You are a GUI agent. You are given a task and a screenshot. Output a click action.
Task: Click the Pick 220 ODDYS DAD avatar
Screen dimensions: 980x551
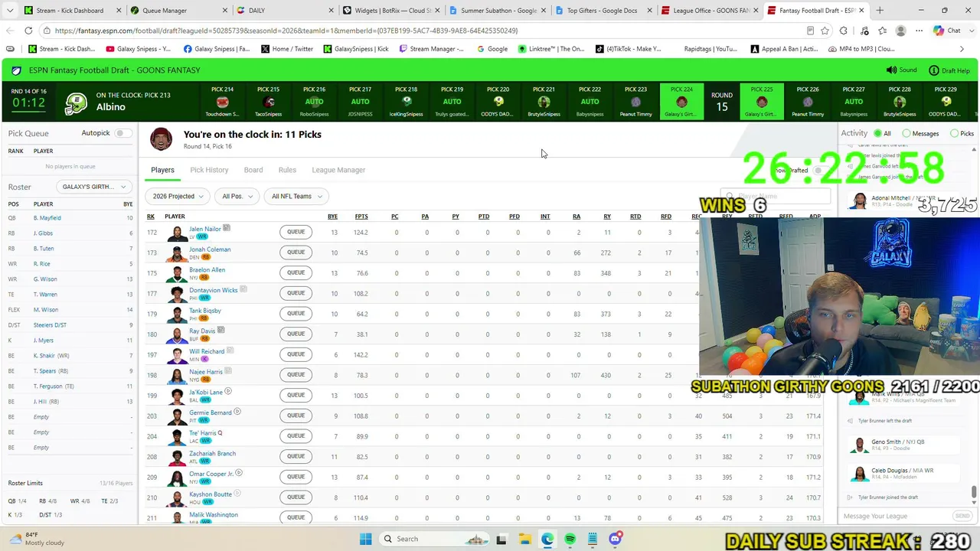(x=498, y=101)
